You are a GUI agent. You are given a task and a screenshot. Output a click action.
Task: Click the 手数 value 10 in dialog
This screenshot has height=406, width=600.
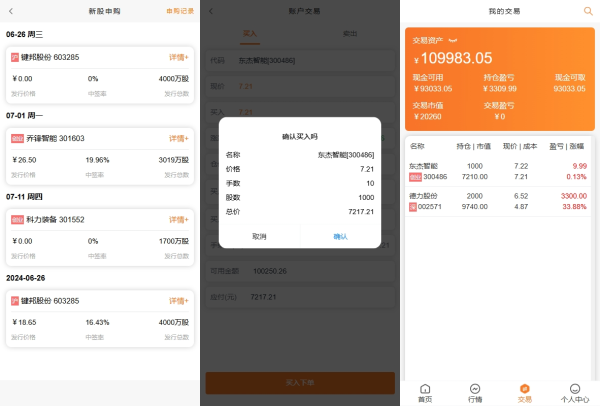tap(370, 183)
